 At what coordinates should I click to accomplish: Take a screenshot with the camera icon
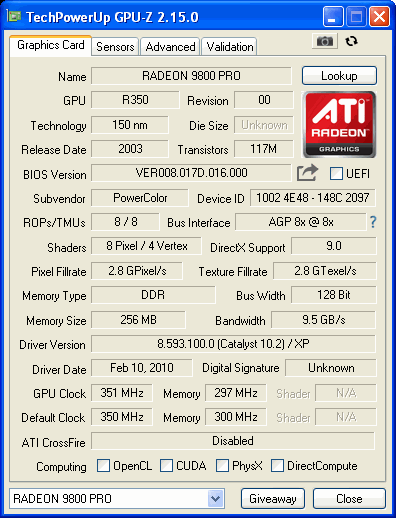[x=325, y=41]
